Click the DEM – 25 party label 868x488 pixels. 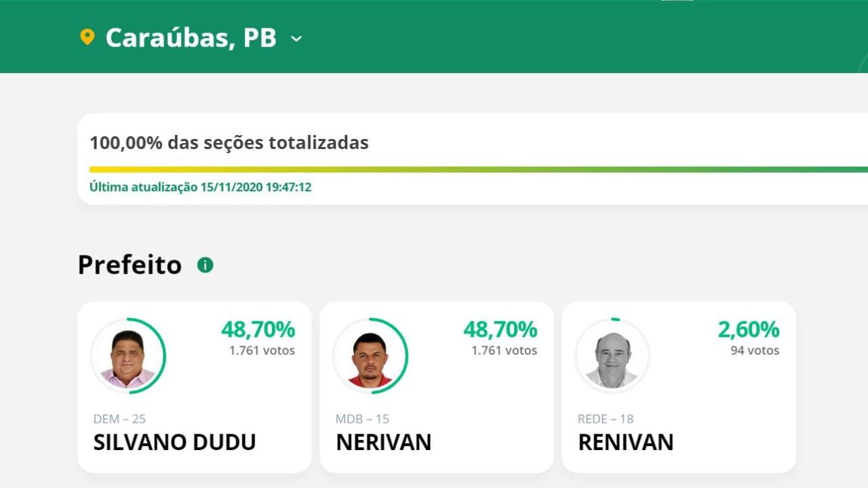pyautogui.click(x=119, y=419)
